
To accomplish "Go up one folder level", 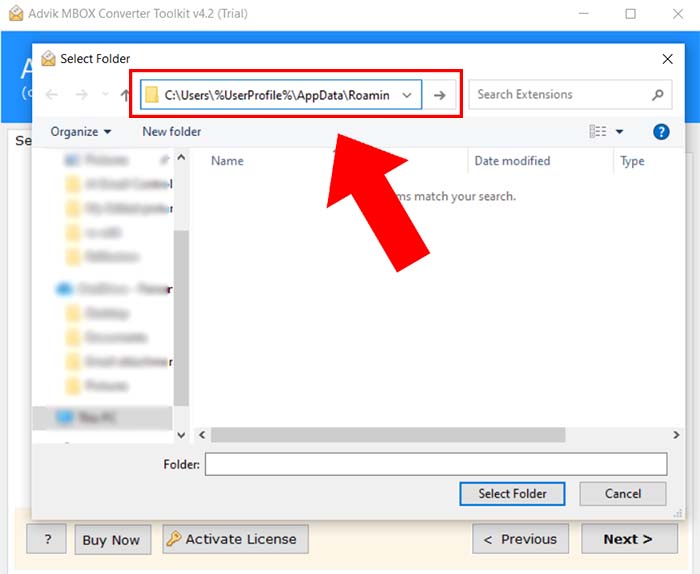I will coord(125,95).
